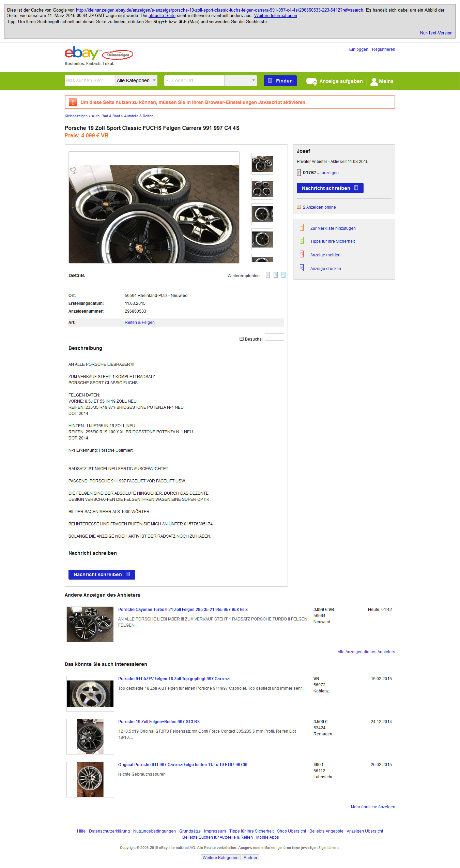Click the 'Finden' search button

pos(280,81)
